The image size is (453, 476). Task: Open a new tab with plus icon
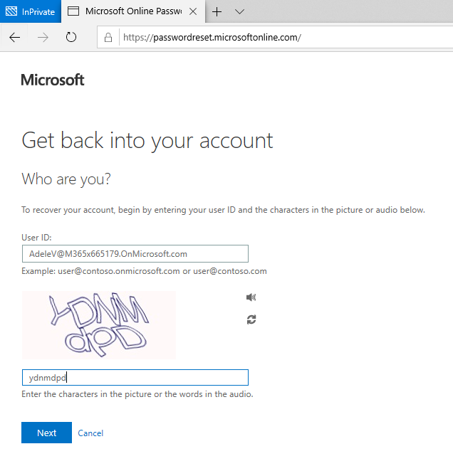[x=217, y=12]
